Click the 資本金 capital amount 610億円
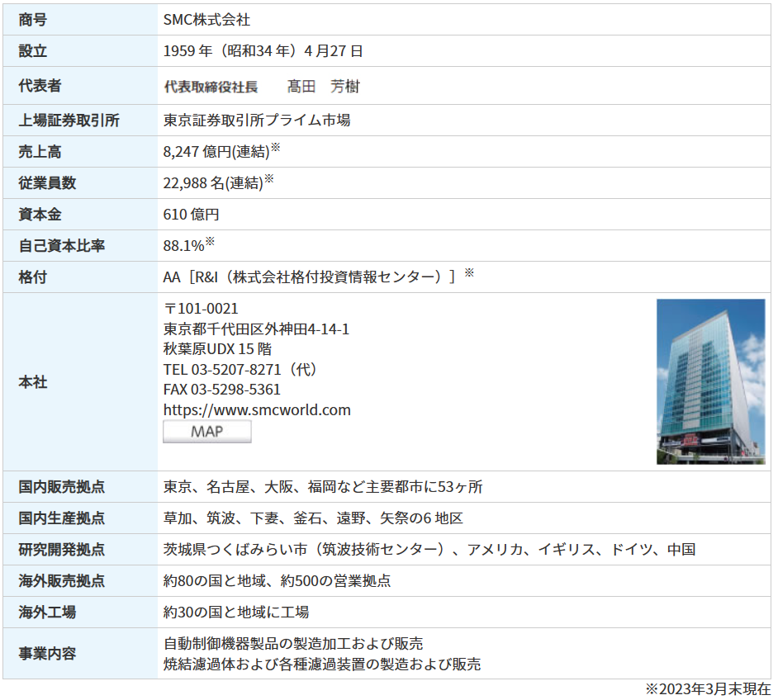The image size is (778, 700). (190, 214)
